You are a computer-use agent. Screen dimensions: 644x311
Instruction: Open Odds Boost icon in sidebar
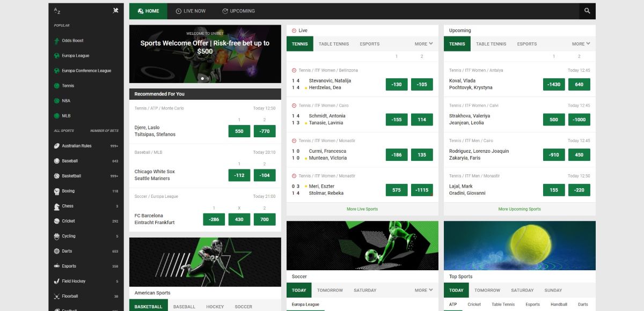point(57,41)
